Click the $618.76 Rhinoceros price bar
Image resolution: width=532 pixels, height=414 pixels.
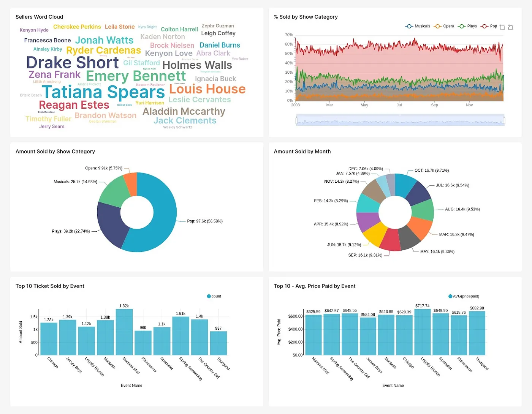[x=459, y=335]
